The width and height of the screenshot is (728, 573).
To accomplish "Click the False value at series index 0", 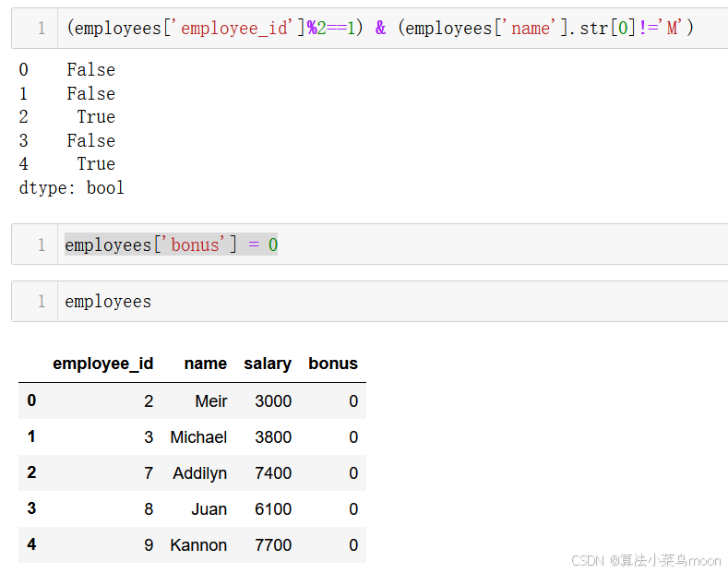I will pos(91,69).
